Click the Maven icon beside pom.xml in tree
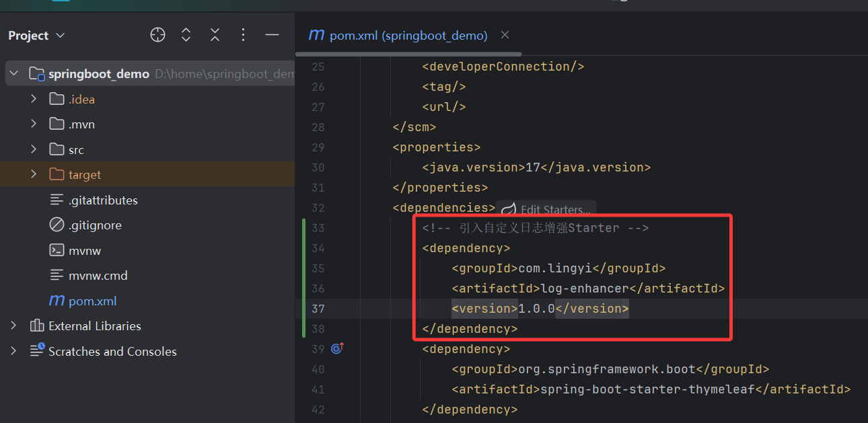868x423 pixels. [x=57, y=301]
